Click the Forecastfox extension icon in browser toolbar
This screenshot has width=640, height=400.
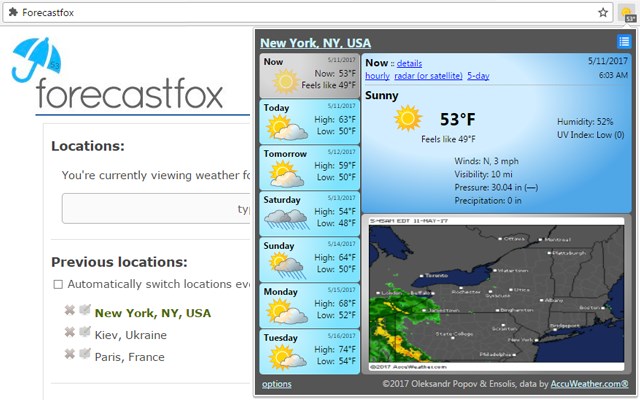coord(627,13)
